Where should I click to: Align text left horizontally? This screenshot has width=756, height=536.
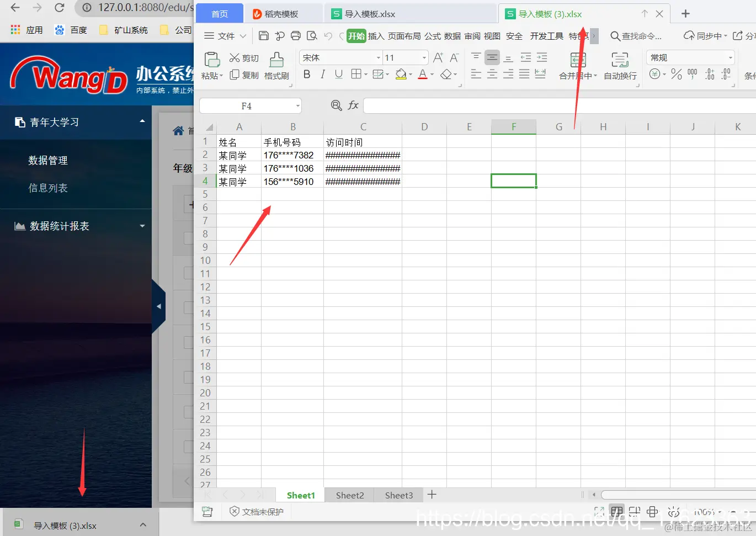point(476,74)
